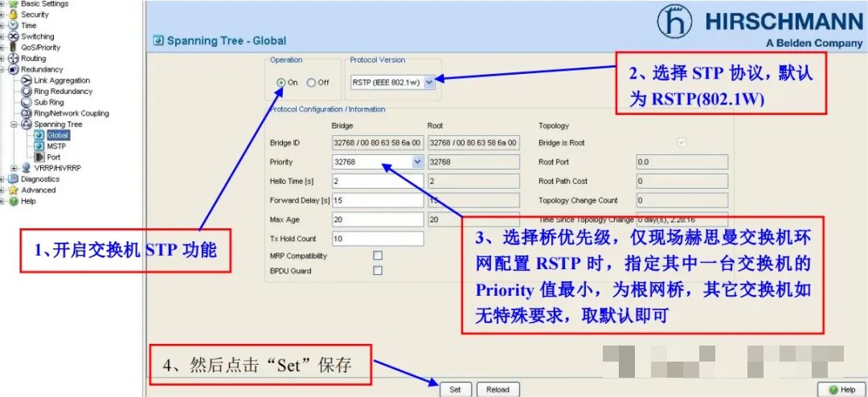
Task: Click the MSTP page icon
Action: pos(39,146)
